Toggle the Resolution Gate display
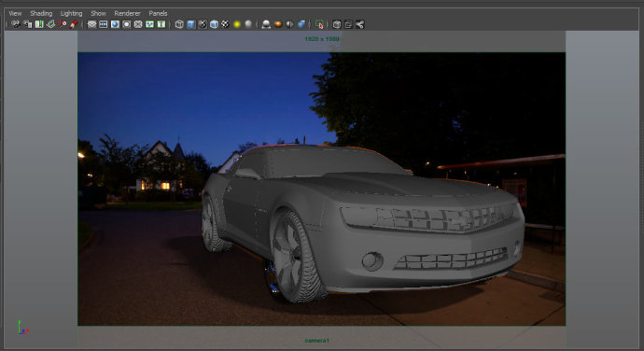This screenshot has width=644, height=351. point(115,24)
